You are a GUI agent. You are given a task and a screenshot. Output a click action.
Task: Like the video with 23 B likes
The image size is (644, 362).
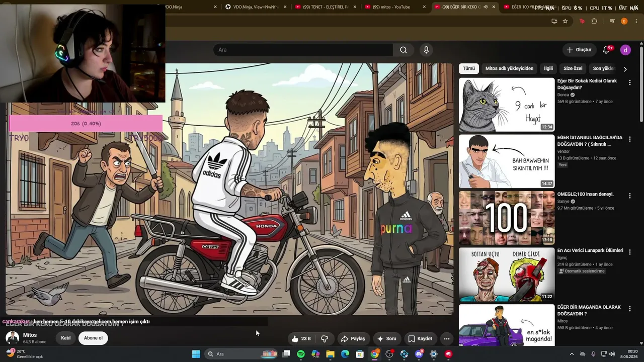pyautogui.click(x=301, y=339)
